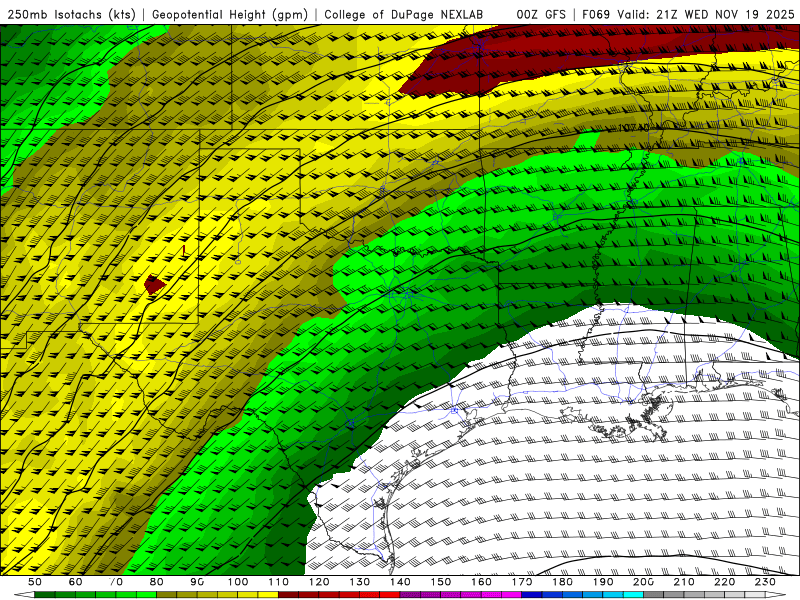
Task: Click the '50' value on the color scale
Action: click(x=35, y=582)
